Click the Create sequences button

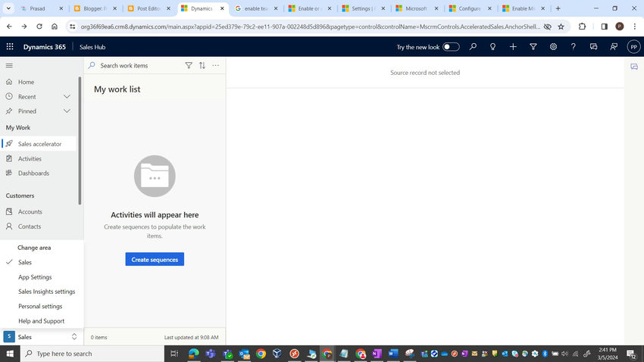pyautogui.click(x=155, y=260)
